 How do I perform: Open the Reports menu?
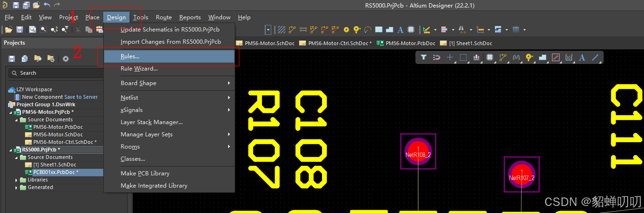190,17
